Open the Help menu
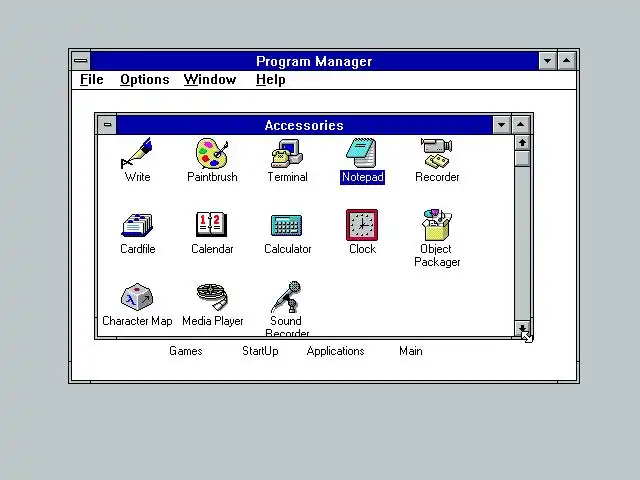 tap(271, 80)
